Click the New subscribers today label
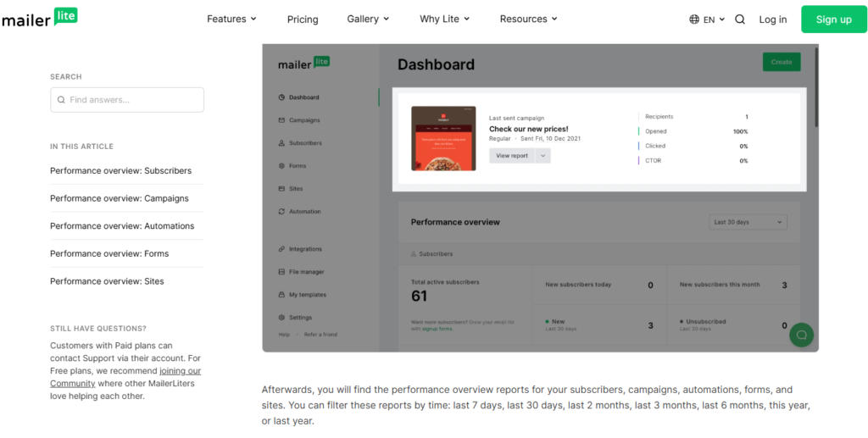 click(578, 285)
